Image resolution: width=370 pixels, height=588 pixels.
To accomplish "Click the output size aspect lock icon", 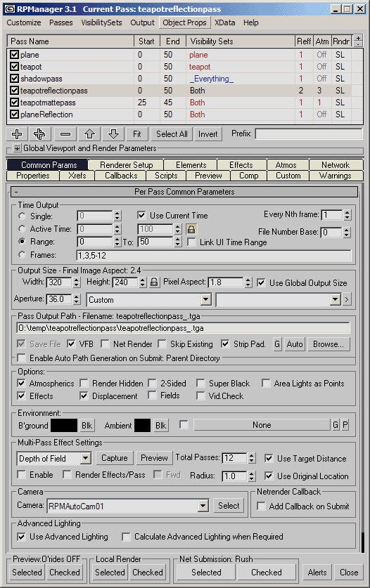I will click(x=154, y=282).
